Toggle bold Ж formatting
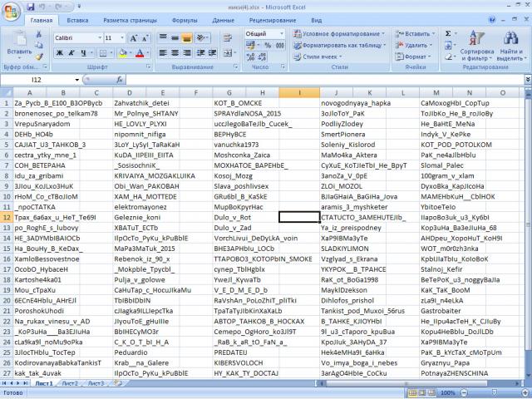This screenshot has height=399, width=532. tap(58, 52)
